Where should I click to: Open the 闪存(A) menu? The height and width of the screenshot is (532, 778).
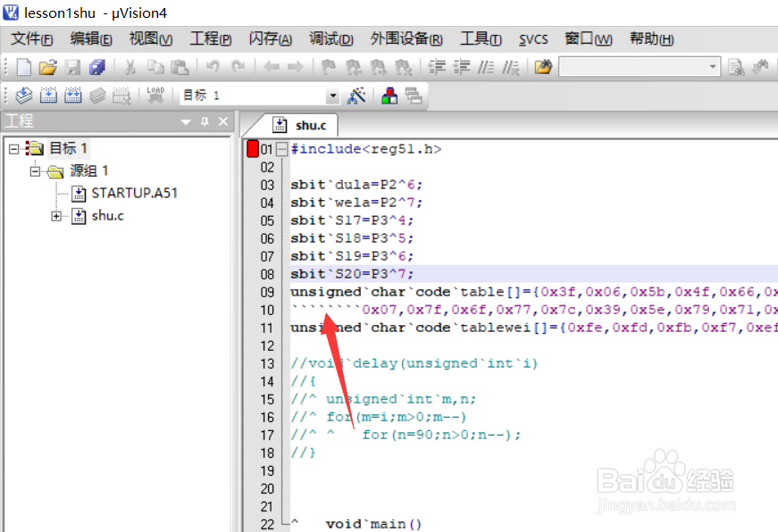click(271, 38)
